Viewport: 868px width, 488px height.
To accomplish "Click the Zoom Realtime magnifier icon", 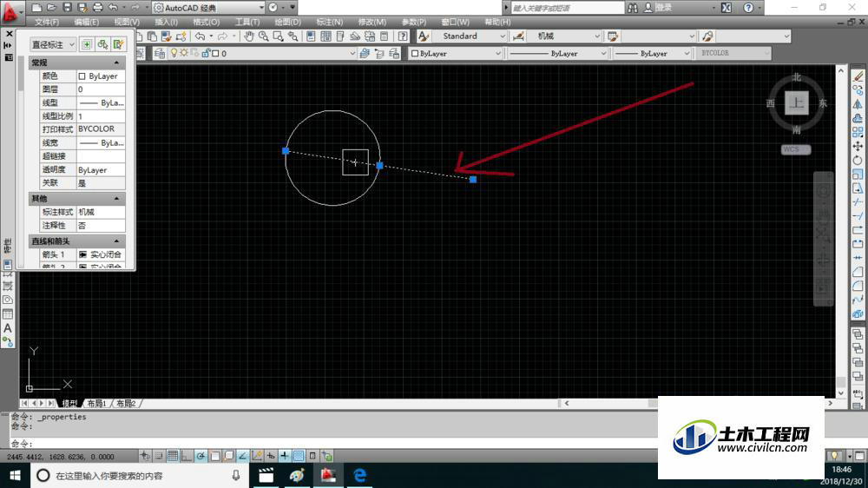I will point(264,36).
